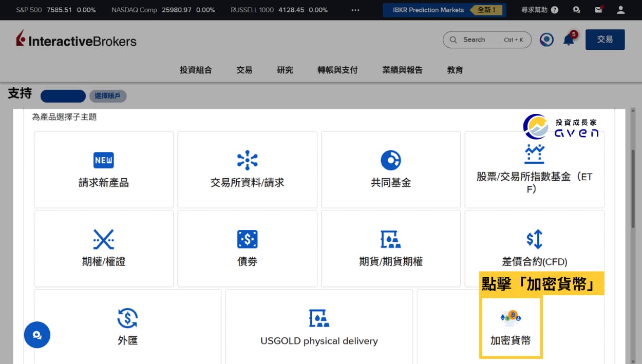The image size is (642, 364).
Task: Open the mail messages icon
Action: 598,10
